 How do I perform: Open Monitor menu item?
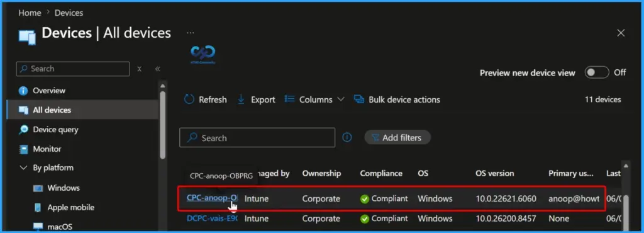47,149
